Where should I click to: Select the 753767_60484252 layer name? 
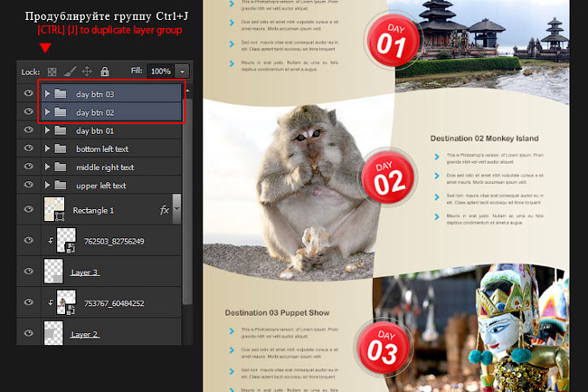coord(114,303)
